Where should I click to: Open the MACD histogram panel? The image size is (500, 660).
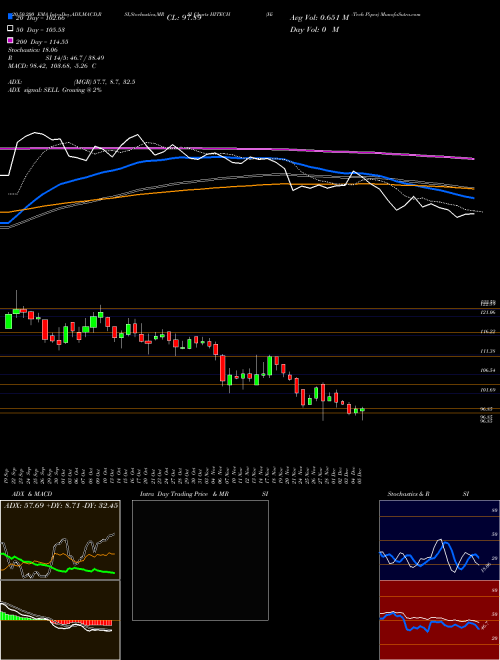[x=60, y=620]
